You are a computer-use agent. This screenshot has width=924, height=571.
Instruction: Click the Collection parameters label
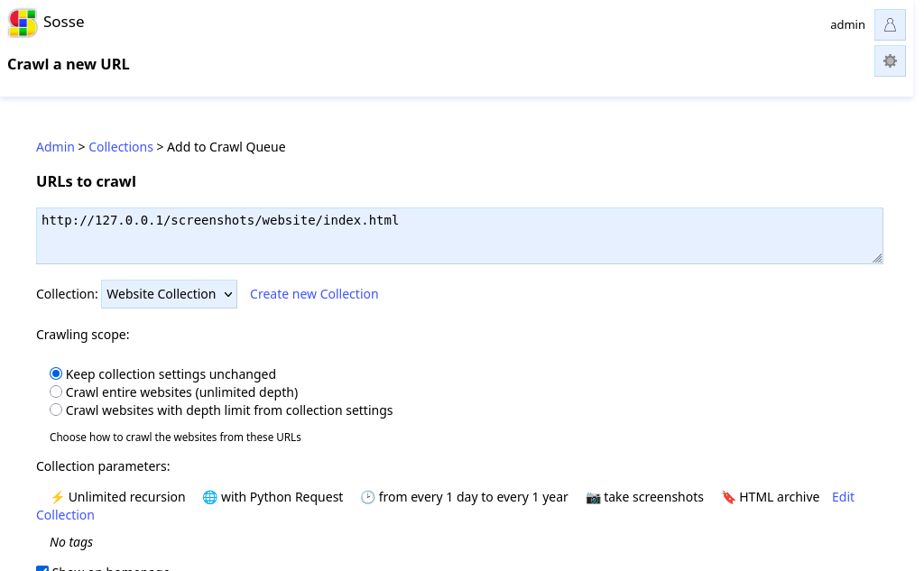pos(103,466)
